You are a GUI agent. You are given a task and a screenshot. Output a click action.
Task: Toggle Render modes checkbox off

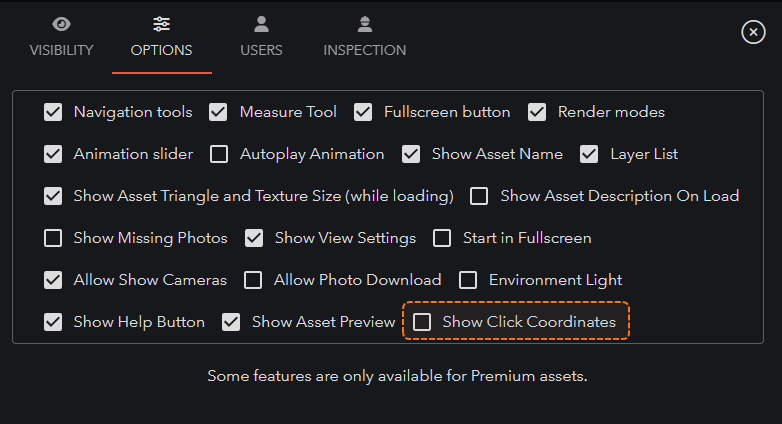click(537, 112)
